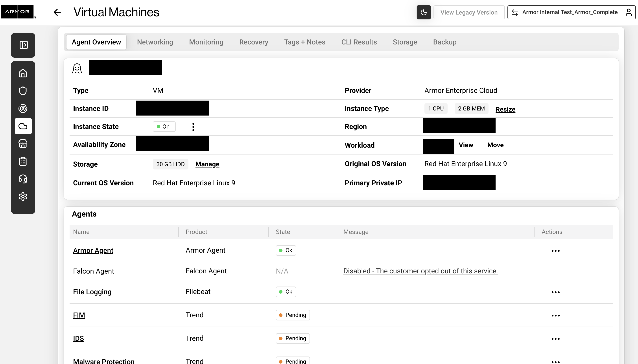Viewport: 638px width, 364px height.
Task: Open the clipboard reports sidebar icon
Action: [x=23, y=161]
